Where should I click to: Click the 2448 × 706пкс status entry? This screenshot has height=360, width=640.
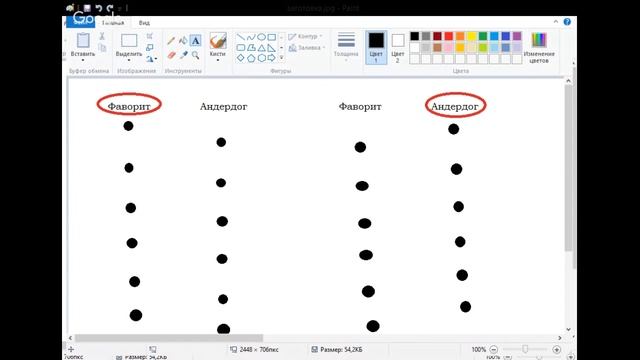[x=255, y=349]
